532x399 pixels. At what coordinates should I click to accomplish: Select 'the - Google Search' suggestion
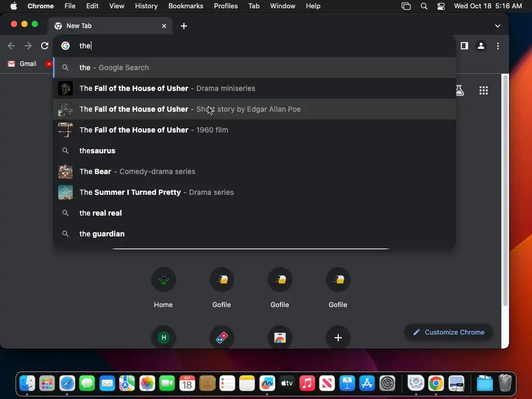click(x=255, y=68)
